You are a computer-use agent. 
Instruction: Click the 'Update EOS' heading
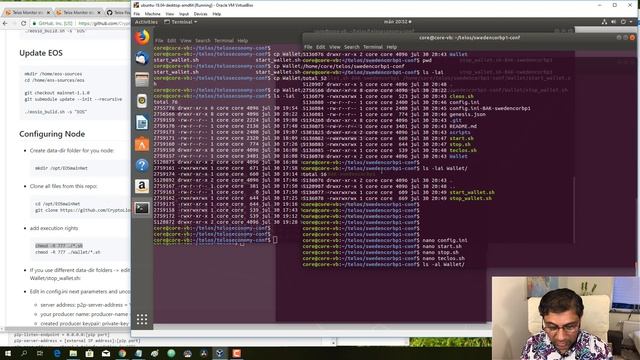click(x=41, y=53)
